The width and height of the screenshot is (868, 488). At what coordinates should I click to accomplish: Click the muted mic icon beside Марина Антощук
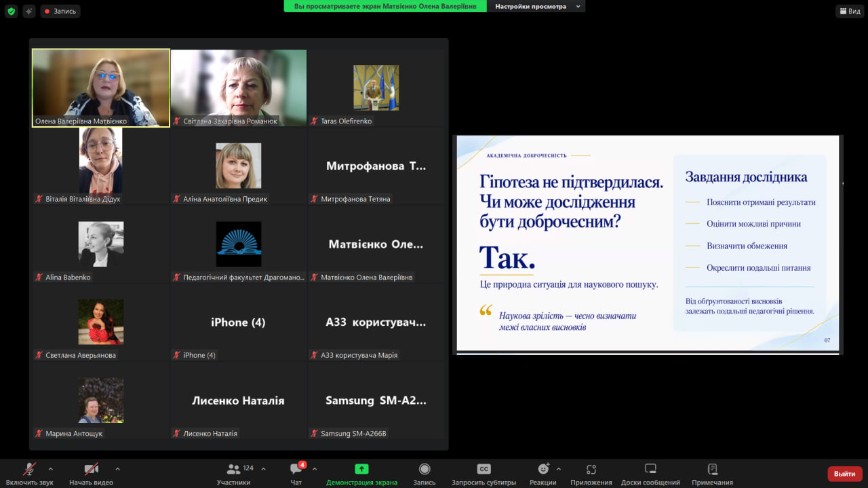(39, 433)
